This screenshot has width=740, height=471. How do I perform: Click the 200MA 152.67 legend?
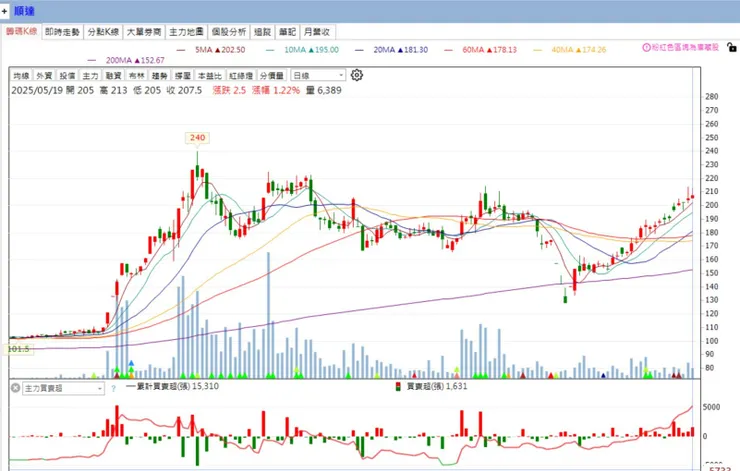click(126, 60)
